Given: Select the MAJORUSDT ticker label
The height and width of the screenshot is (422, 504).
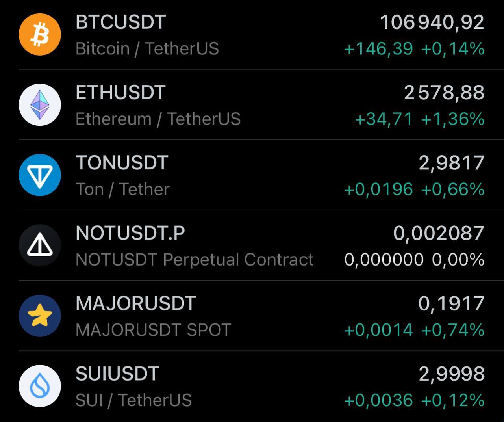Looking at the screenshot, I should pyautogui.click(x=136, y=303).
